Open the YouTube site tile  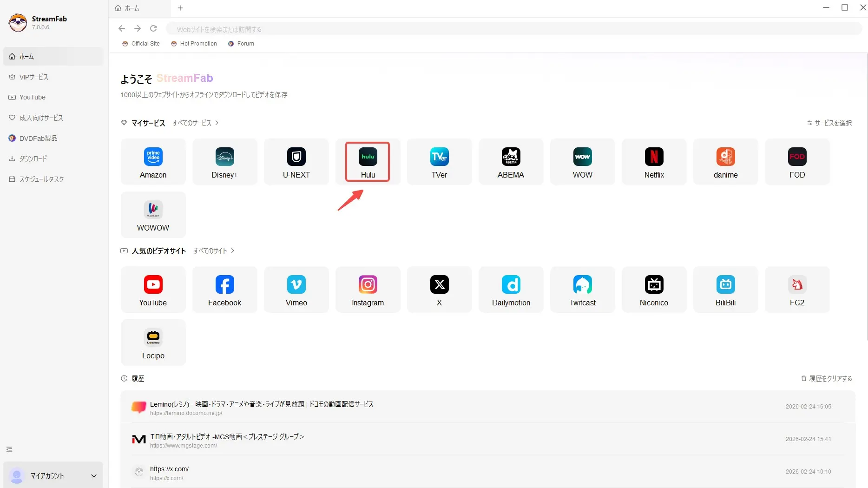click(153, 290)
